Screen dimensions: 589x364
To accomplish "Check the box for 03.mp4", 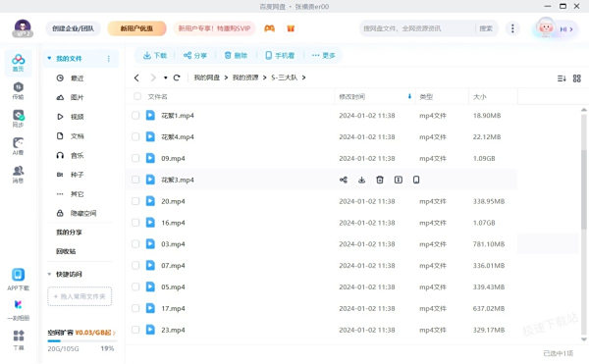I will [x=135, y=244].
